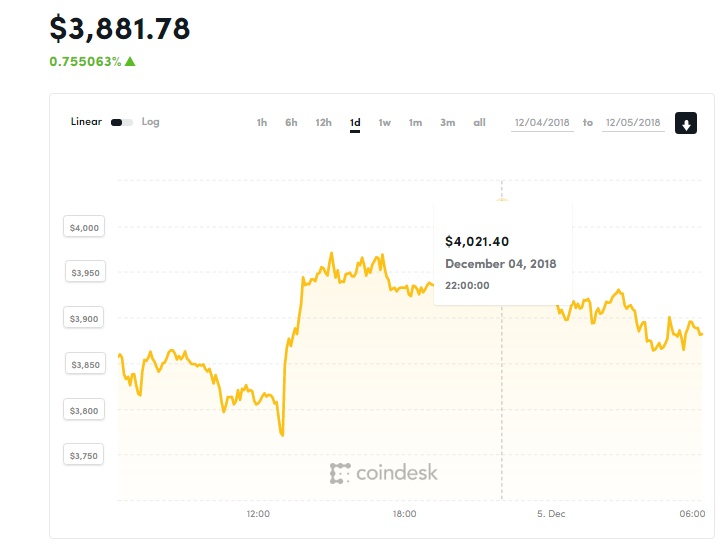The width and height of the screenshot is (724, 546).
Task: Select the Log scale label
Action: coord(151,121)
